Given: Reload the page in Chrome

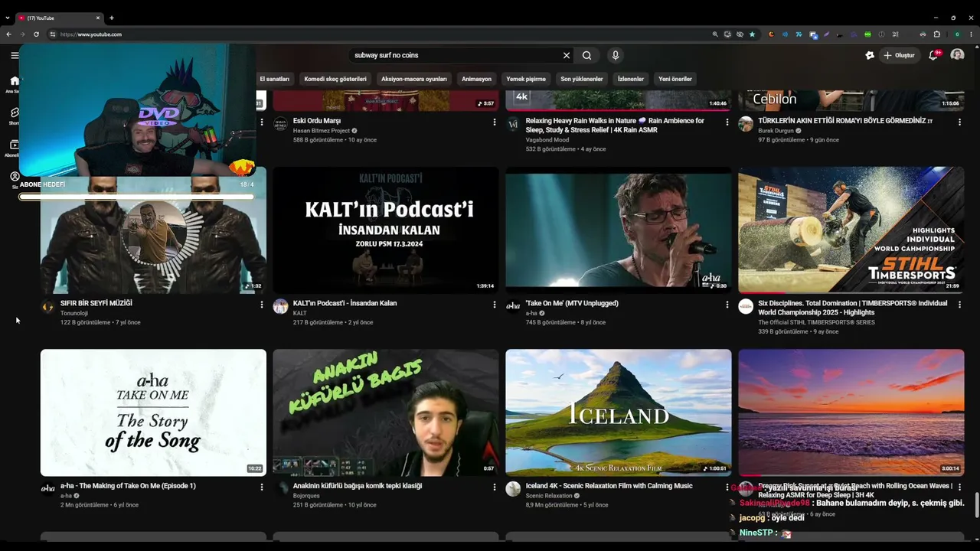Looking at the screenshot, I should click(36, 34).
